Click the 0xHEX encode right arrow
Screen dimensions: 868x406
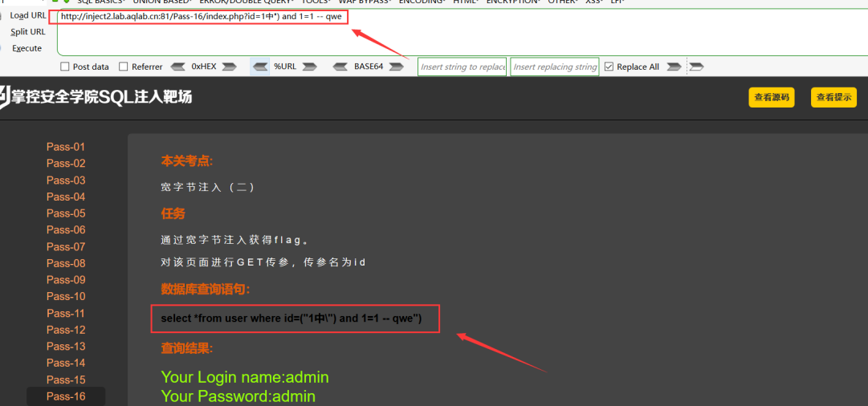(x=229, y=67)
